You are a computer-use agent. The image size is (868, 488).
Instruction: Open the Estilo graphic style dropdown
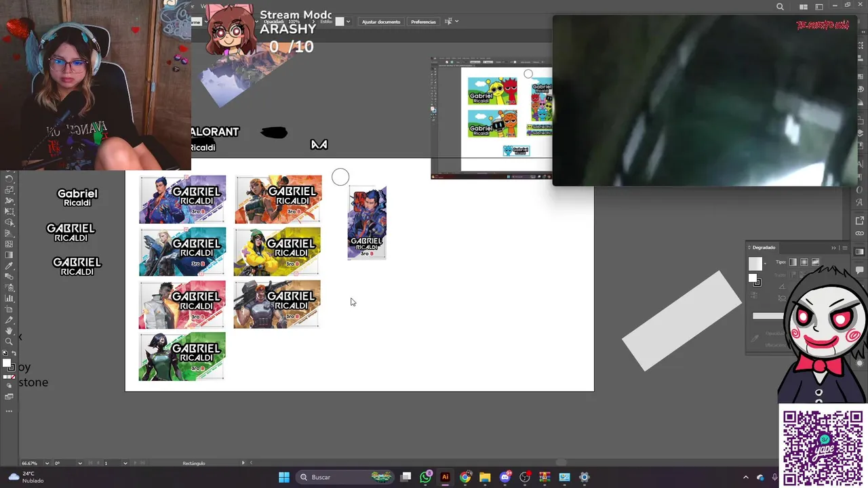(x=348, y=22)
